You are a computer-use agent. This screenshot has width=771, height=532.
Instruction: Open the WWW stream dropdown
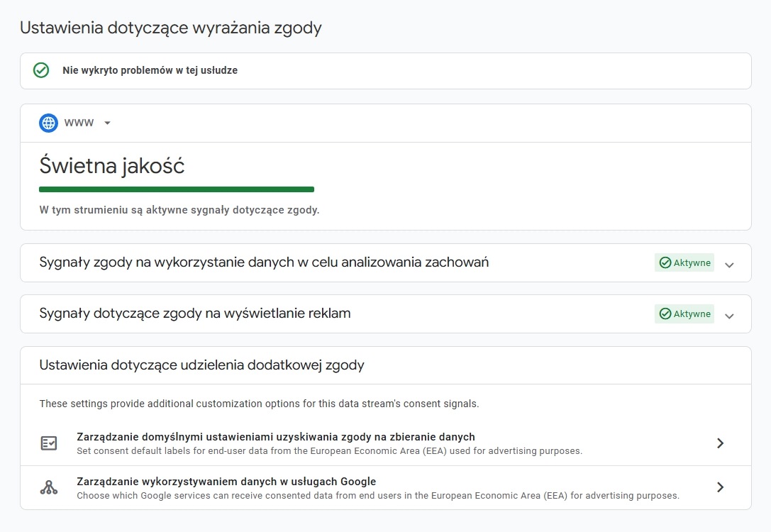click(x=107, y=122)
